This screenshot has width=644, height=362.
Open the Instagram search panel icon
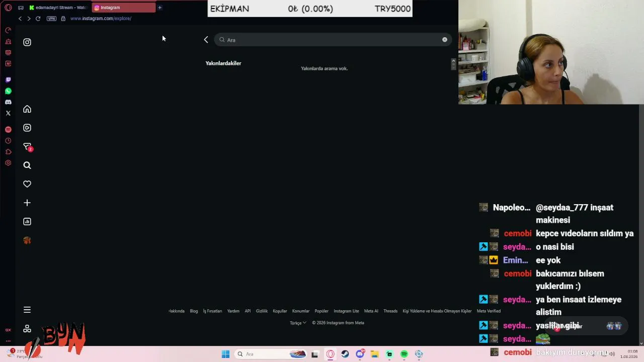coord(27,165)
